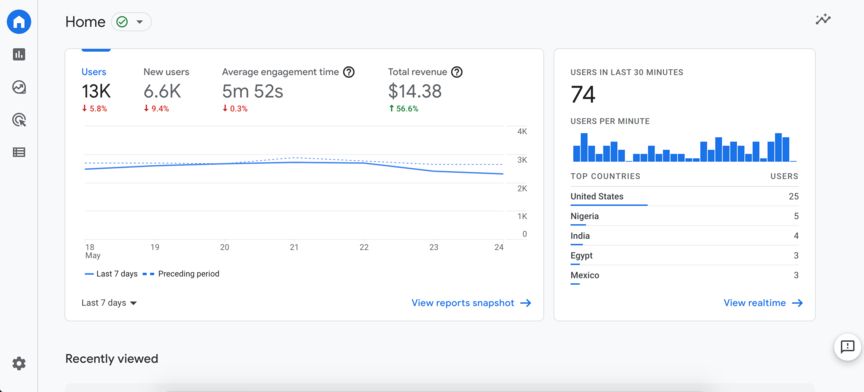Image resolution: width=864 pixels, height=392 pixels.
Task: Click the Nigeria country row
Action: [684, 217]
